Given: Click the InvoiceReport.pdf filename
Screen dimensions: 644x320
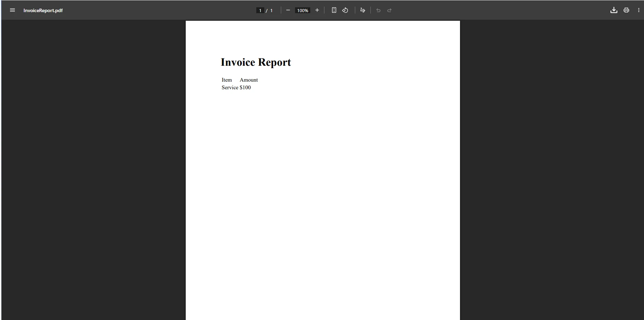Looking at the screenshot, I should click(x=43, y=10).
